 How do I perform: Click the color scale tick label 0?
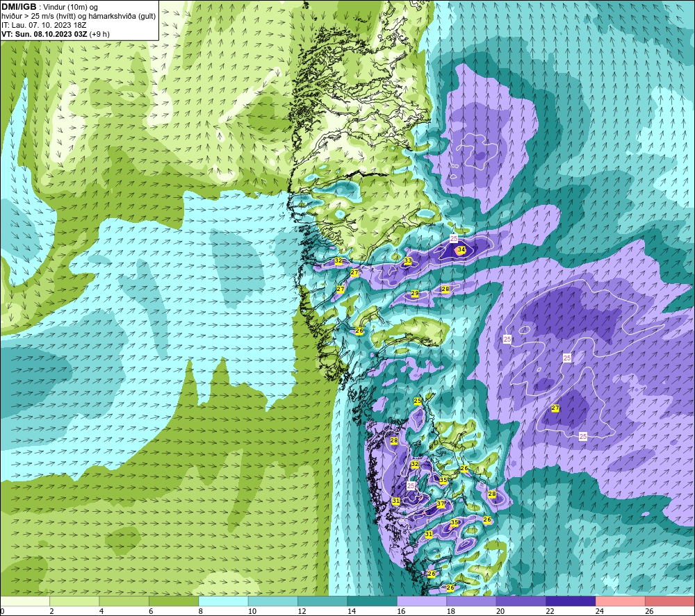pyautogui.click(x=3, y=611)
